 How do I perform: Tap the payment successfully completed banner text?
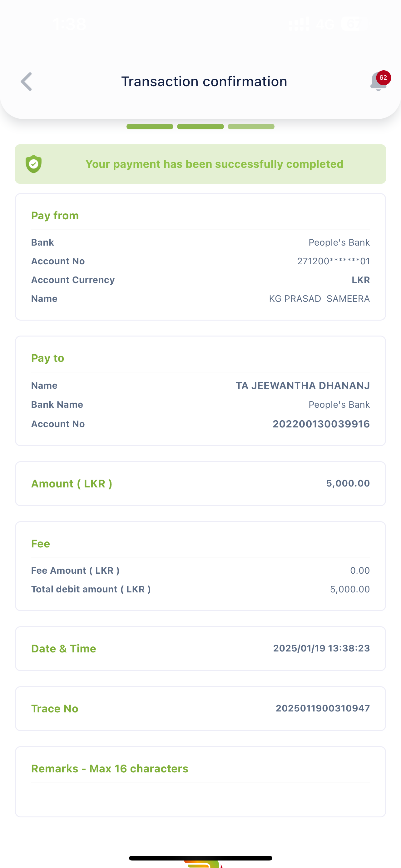[x=214, y=164]
